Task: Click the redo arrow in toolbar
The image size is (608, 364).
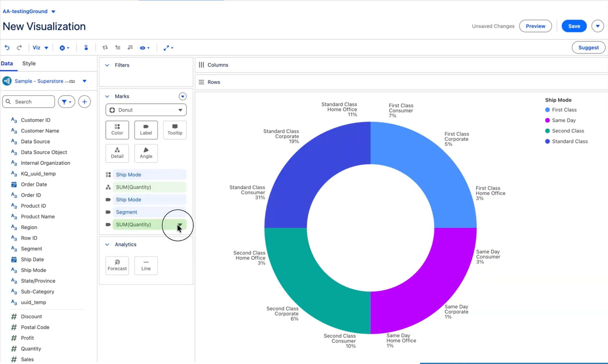Action: click(x=19, y=48)
